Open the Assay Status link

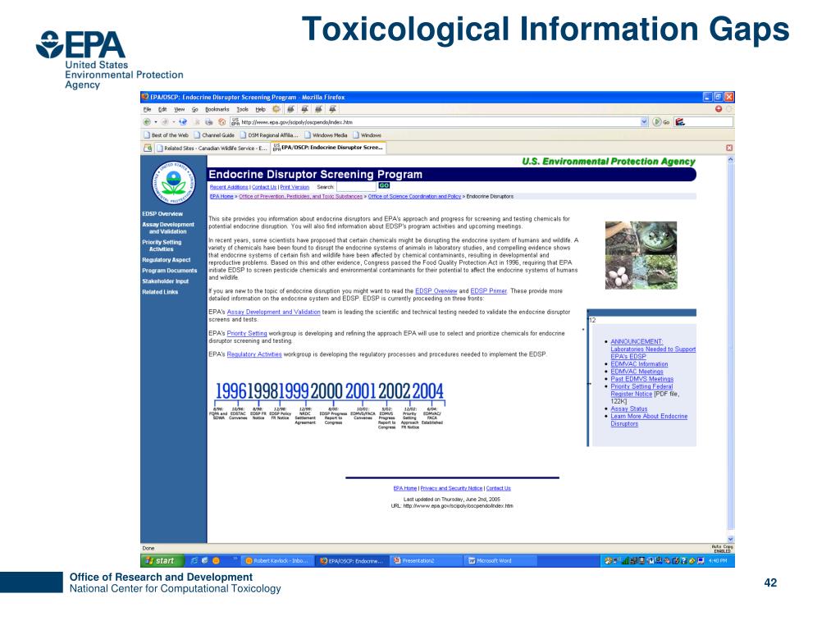(x=629, y=409)
